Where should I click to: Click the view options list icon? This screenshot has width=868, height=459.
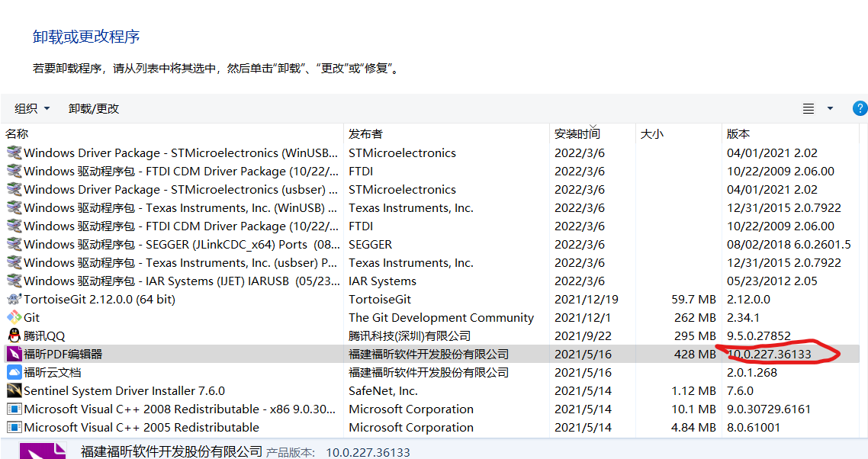[809, 109]
